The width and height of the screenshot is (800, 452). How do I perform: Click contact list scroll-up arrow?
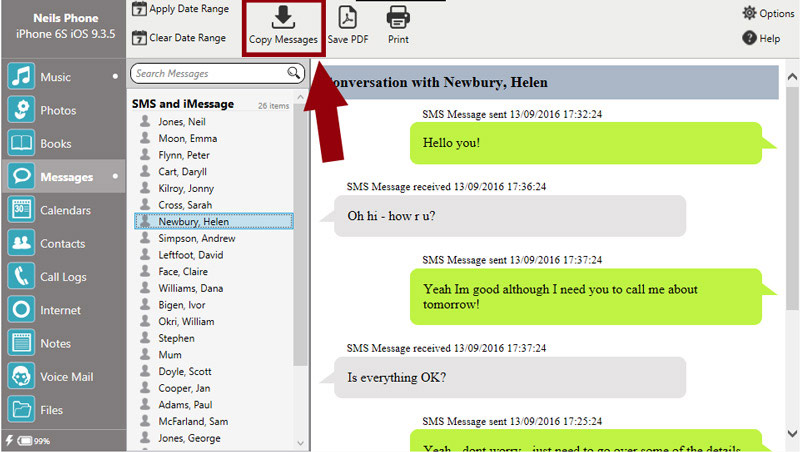coord(301,97)
